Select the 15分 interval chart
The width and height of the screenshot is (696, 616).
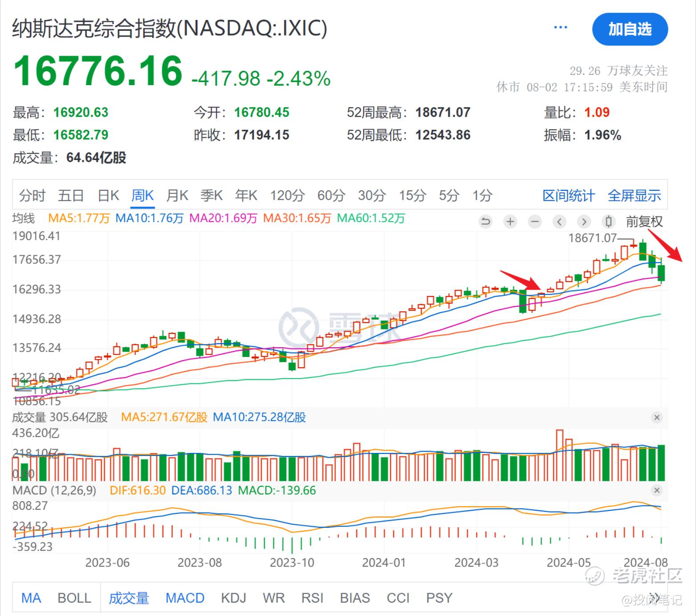(412, 195)
